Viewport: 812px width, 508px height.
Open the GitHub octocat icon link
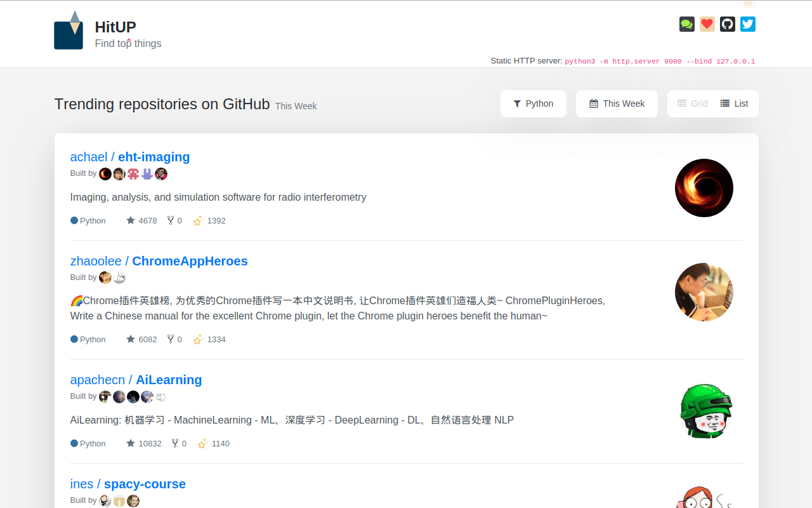pyautogui.click(x=728, y=24)
